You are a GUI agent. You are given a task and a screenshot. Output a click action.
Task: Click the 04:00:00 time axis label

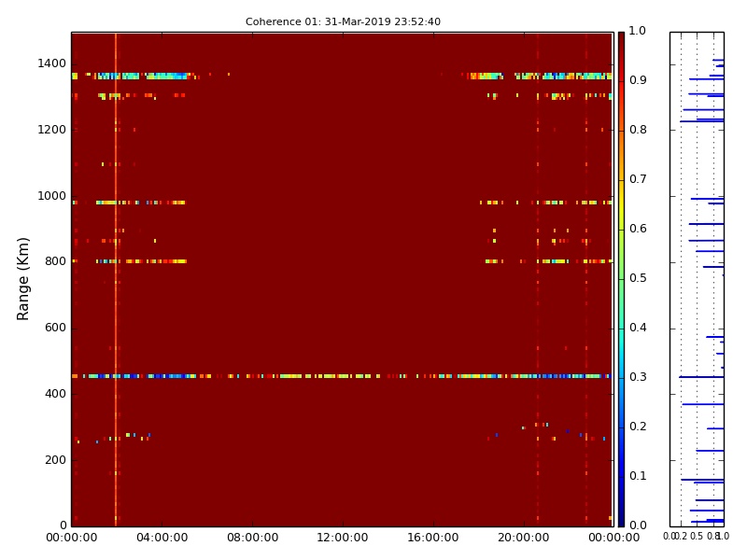click(162, 538)
